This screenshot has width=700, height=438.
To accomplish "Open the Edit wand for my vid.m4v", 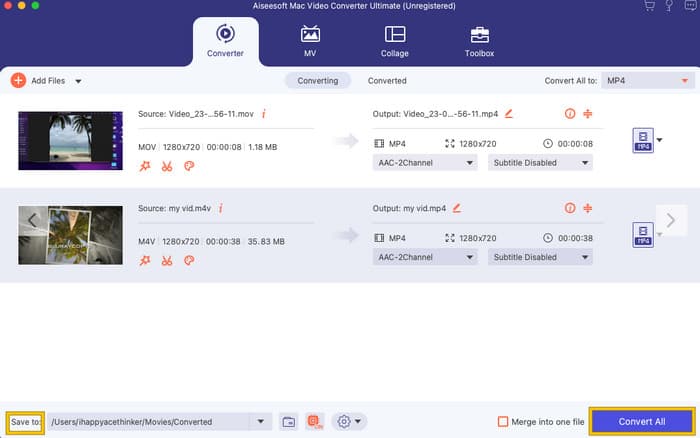I will coord(145,261).
